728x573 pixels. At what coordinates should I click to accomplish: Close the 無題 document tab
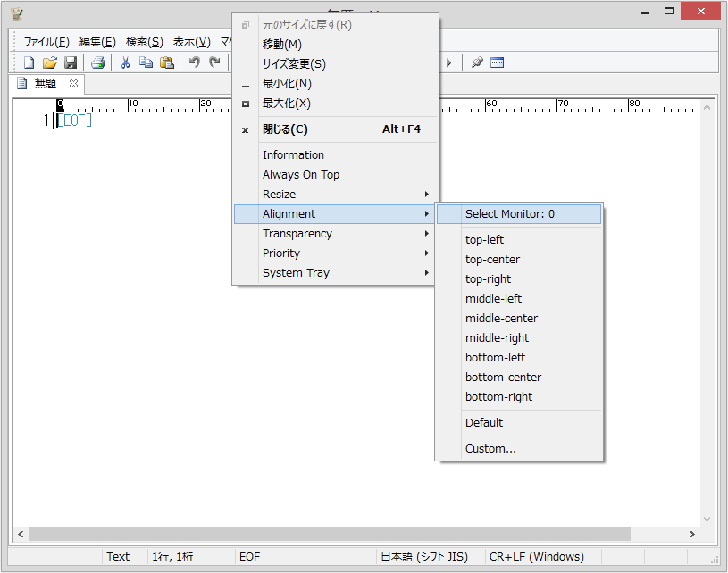(73, 84)
